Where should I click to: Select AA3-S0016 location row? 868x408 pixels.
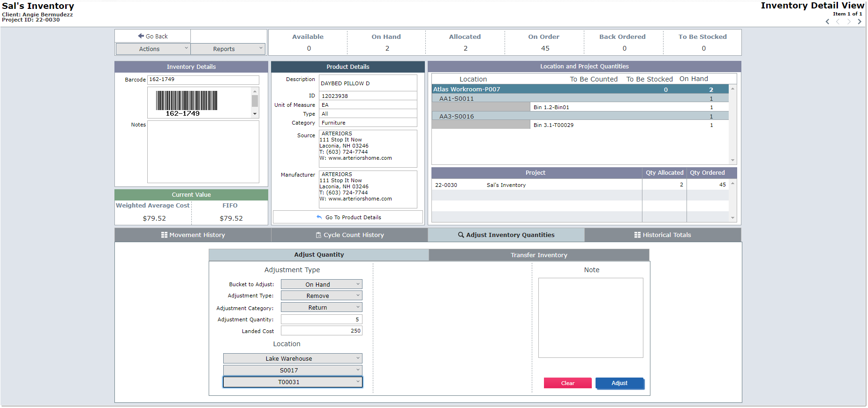580,116
